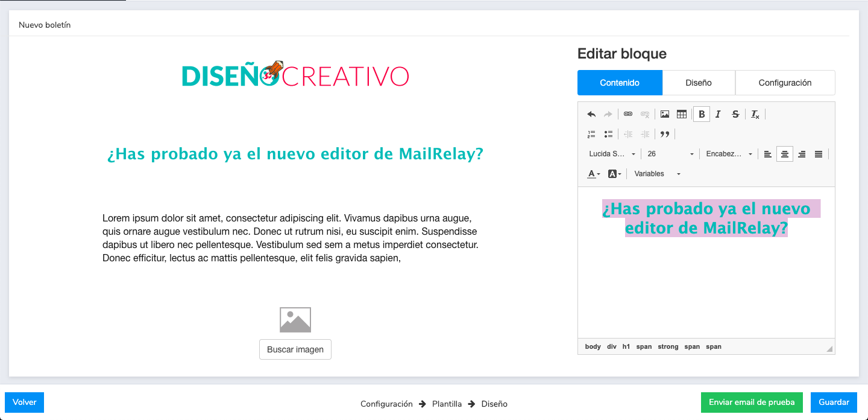Insert an image into the text block
This screenshot has height=420, width=868.
(664, 113)
